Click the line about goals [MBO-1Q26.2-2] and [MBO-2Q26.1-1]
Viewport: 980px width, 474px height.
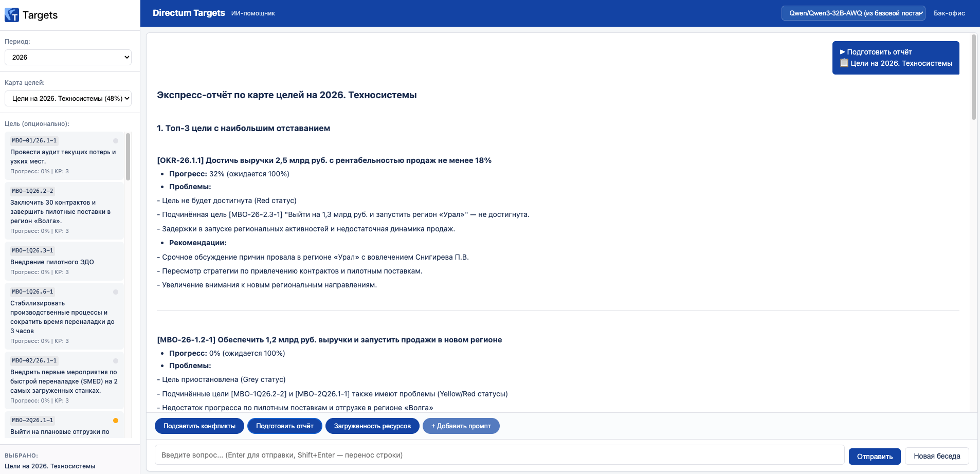332,394
